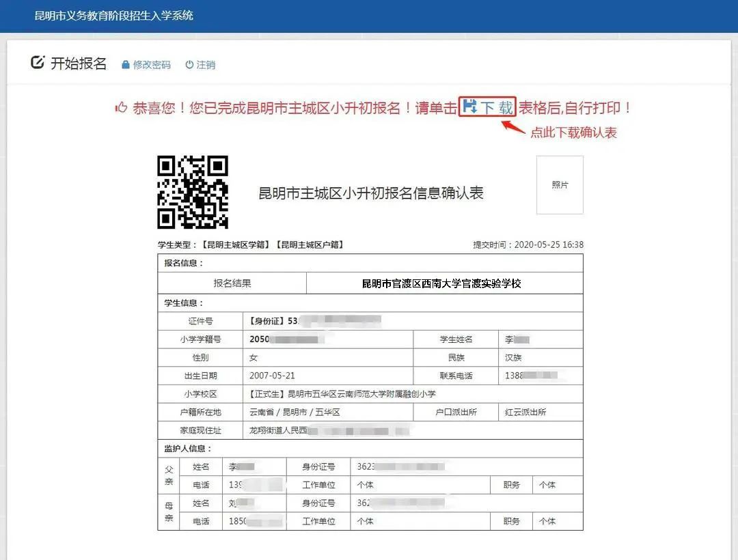The image size is (738, 560).
Task: Click 【昆明主城区户籍】 student type tag
Action: pyautogui.click(x=310, y=245)
